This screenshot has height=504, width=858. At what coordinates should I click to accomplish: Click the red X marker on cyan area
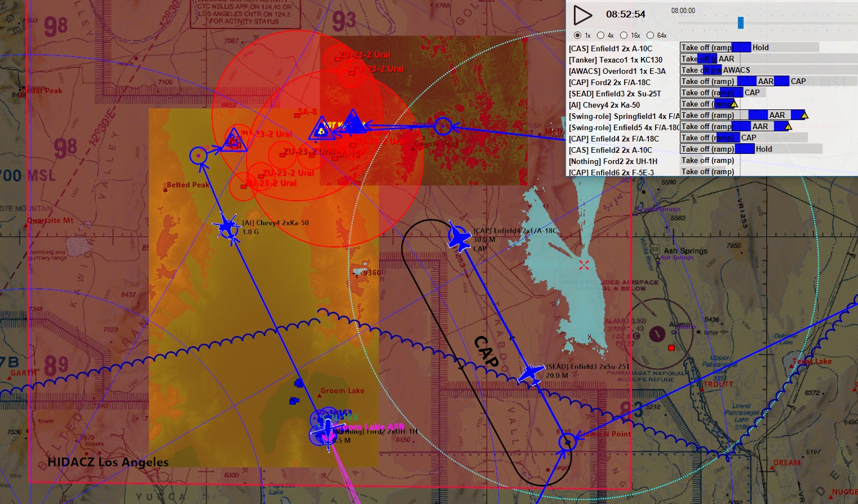583,264
